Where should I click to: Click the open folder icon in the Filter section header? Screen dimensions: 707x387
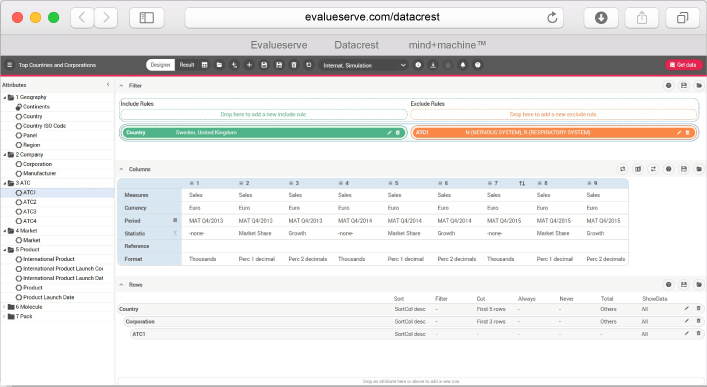(x=698, y=85)
